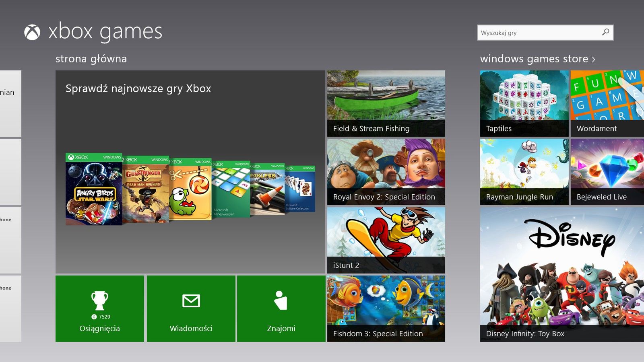This screenshot has width=644, height=362.
Task: Open the Wordament game tile
Action: (607, 103)
